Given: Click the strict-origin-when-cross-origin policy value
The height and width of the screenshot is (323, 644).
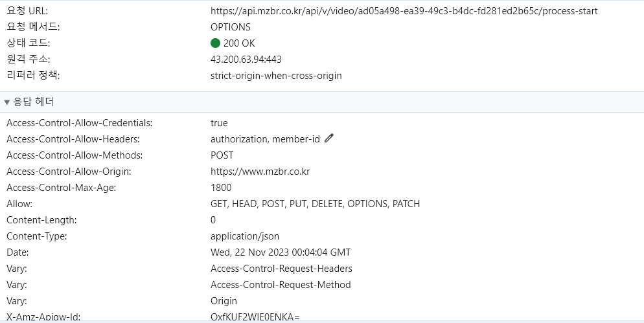Looking at the screenshot, I should (276, 76).
